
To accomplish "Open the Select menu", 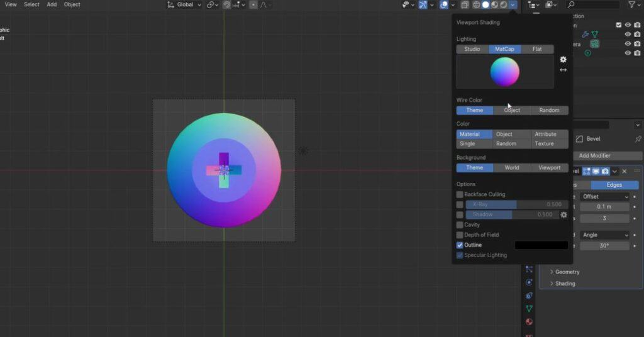I will 31,4.
